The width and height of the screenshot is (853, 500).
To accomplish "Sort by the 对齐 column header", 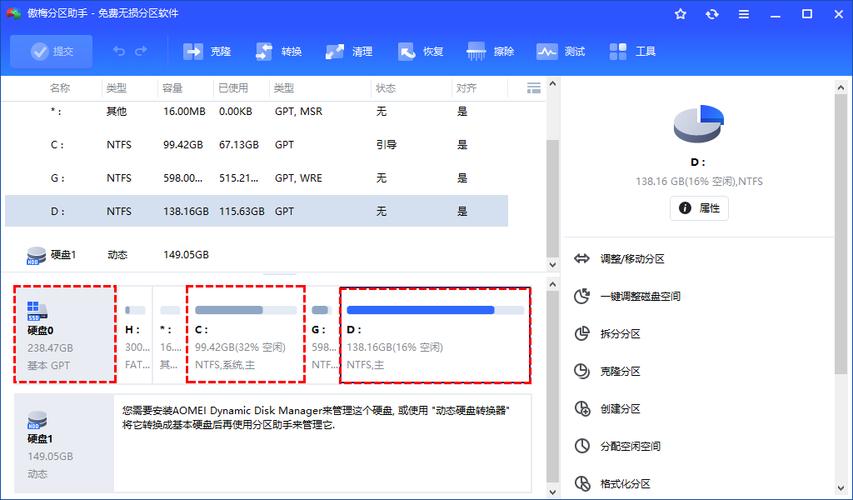I will [466, 88].
